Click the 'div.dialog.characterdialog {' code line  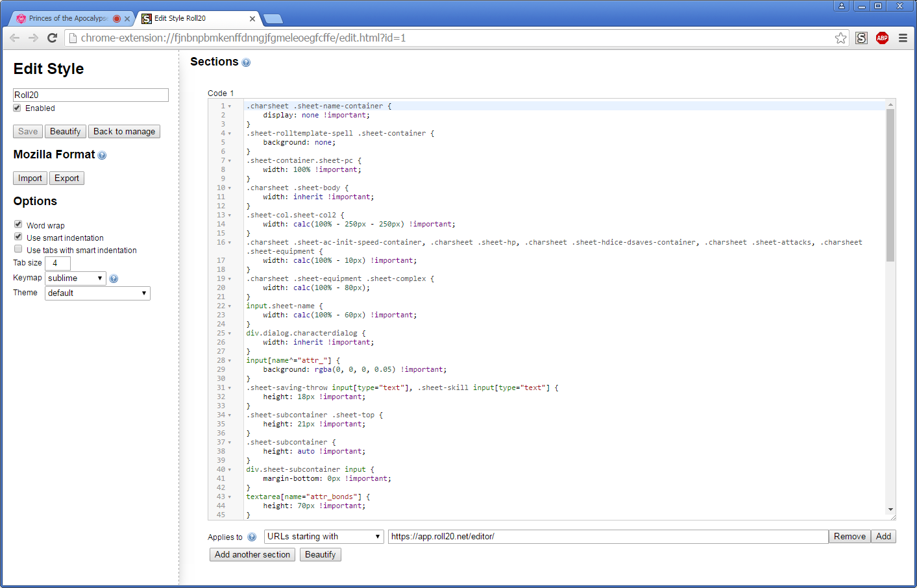tap(306, 333)
